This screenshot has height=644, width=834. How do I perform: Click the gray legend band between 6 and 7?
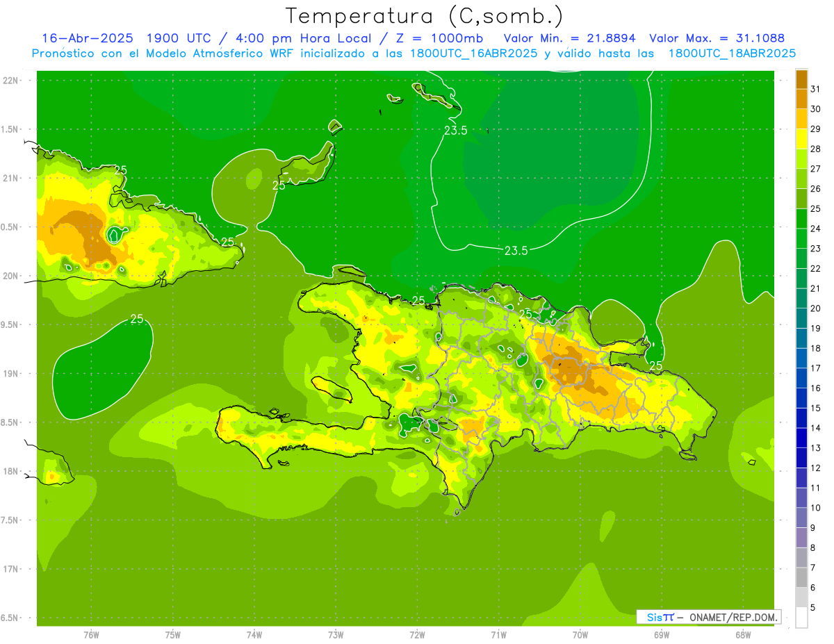pyautogui.click(x=801, y=577)
